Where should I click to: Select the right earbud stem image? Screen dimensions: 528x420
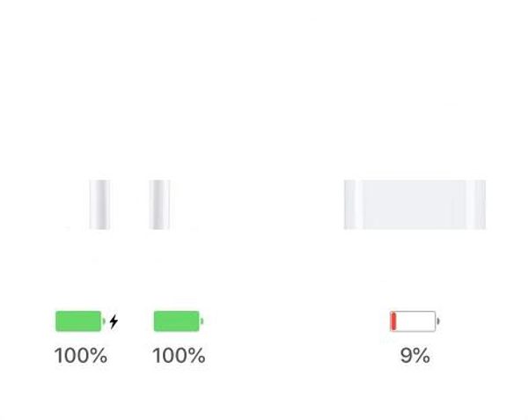point(159,204)
